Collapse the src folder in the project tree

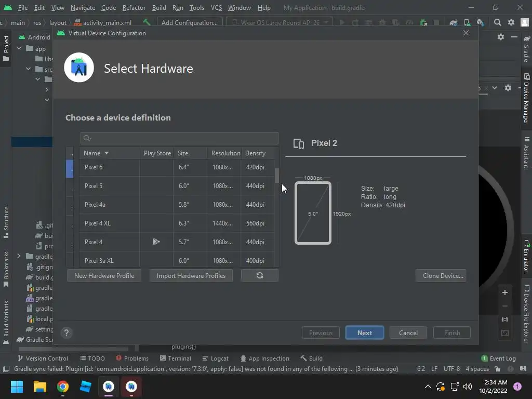[29, 69]
